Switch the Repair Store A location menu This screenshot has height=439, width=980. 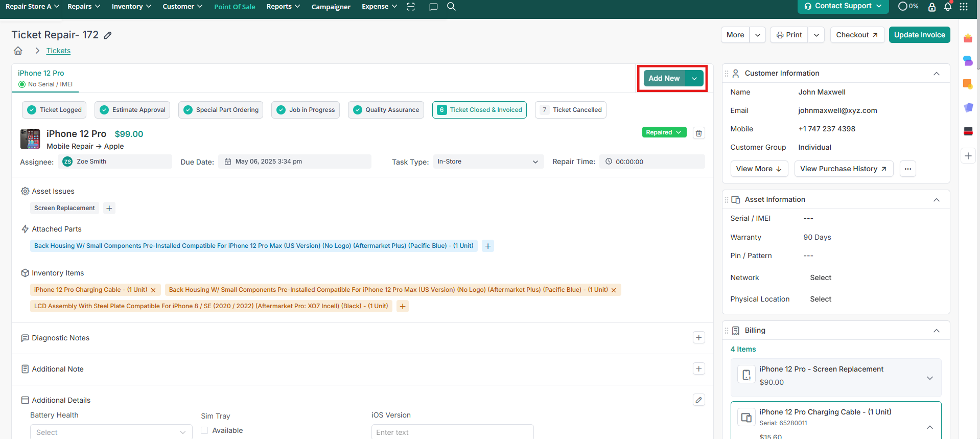[32, 7]
